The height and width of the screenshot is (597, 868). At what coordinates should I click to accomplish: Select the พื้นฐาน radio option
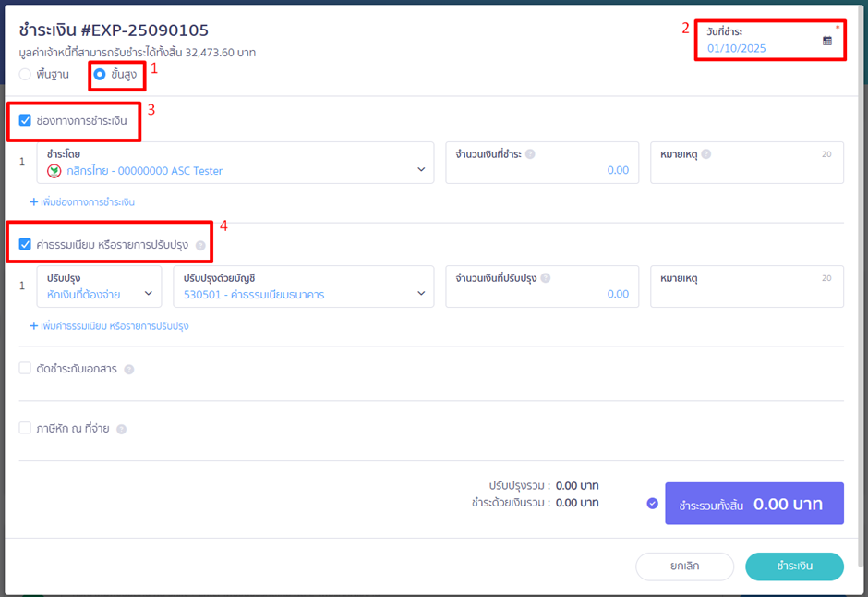25,74
